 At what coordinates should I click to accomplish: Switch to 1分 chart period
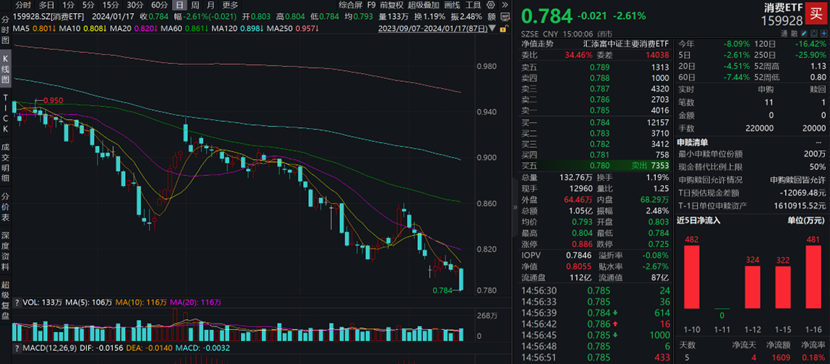tap(67, 5)
